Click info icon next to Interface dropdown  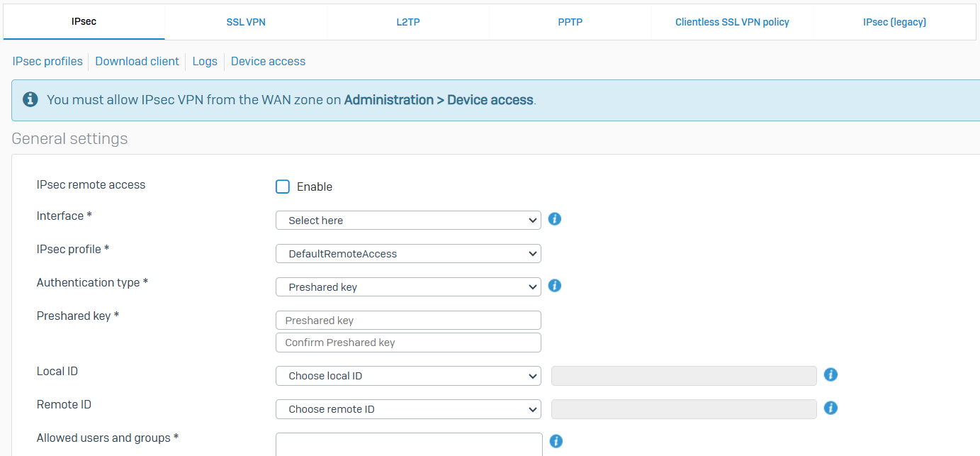tap(555, 219)
